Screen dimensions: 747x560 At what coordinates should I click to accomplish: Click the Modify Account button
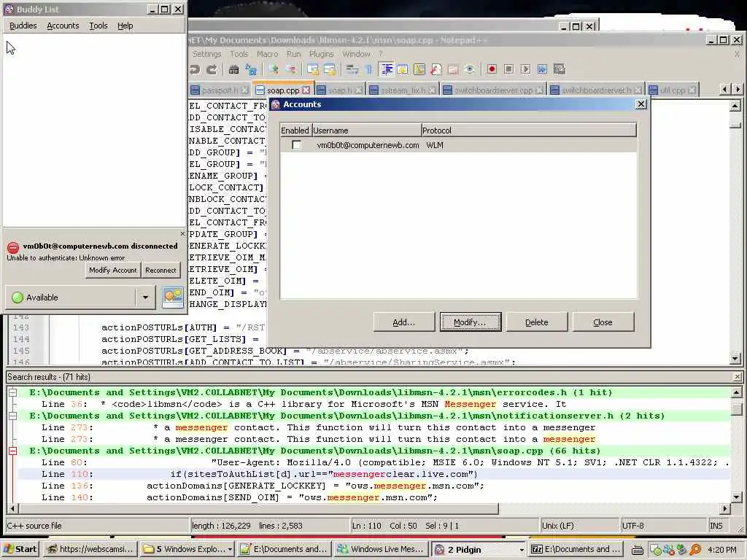pos(113,270)
